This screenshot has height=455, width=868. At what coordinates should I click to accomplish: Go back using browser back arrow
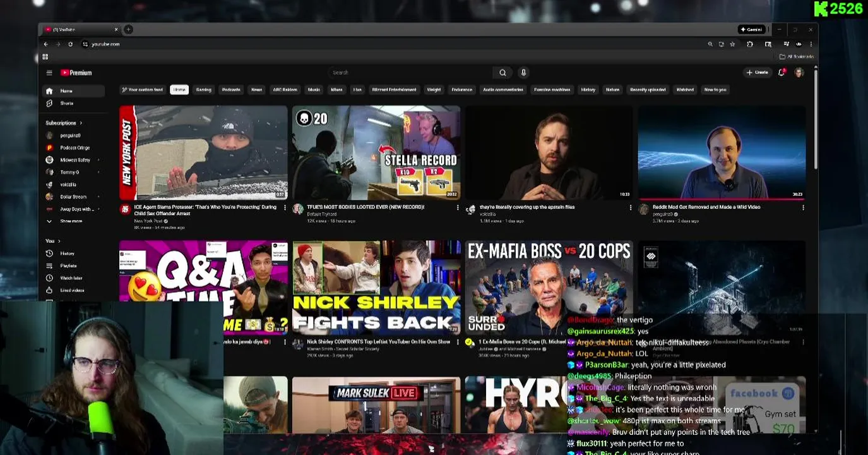click(x=45, y=44)
